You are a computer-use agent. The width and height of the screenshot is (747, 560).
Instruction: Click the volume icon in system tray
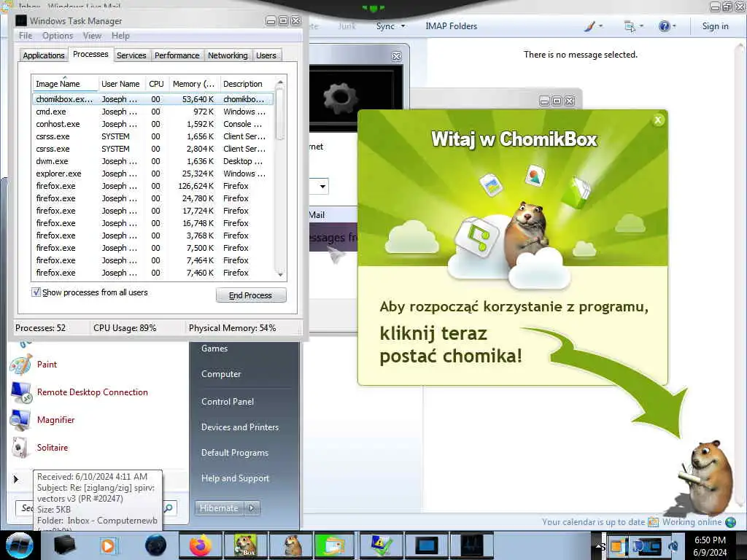pos(673,545)
